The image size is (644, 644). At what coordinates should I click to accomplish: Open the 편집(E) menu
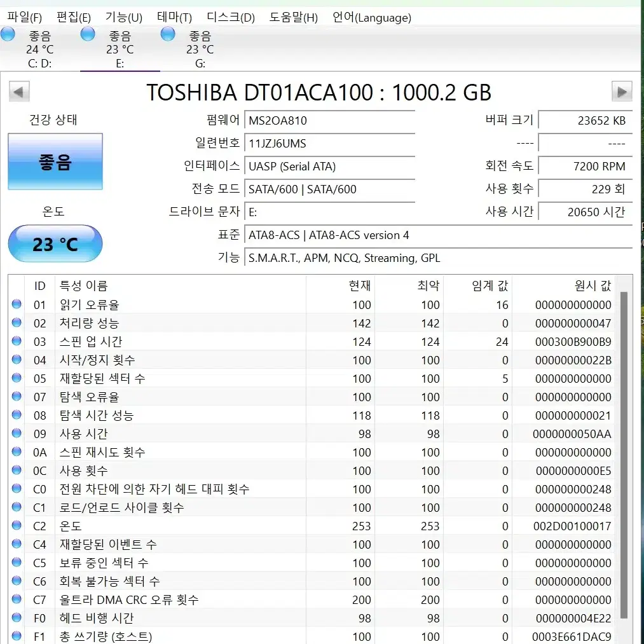click(x=74, y=17)
